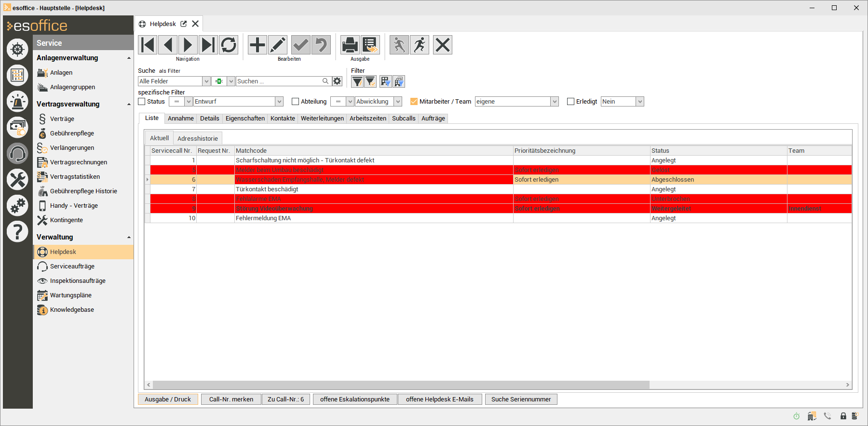Click the Suche Seriennummer button
Screen dimensions: 868x426
521,399
